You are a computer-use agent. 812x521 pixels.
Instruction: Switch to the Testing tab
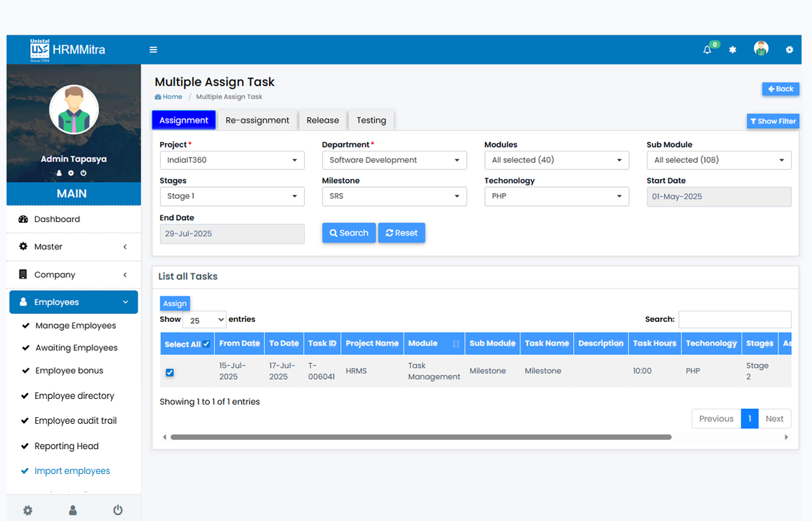[x=371, y=120]
